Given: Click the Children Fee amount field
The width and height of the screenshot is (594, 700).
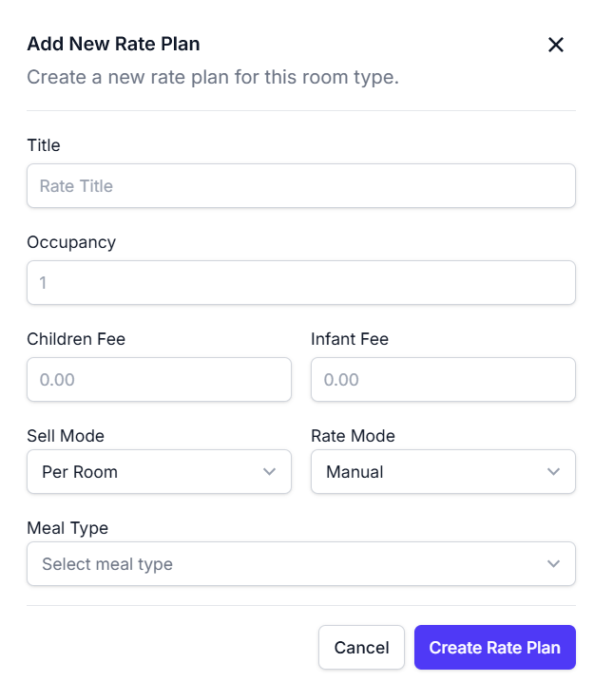Looking at the screenshot, I should pyautogui.click(x=159, y=380).
